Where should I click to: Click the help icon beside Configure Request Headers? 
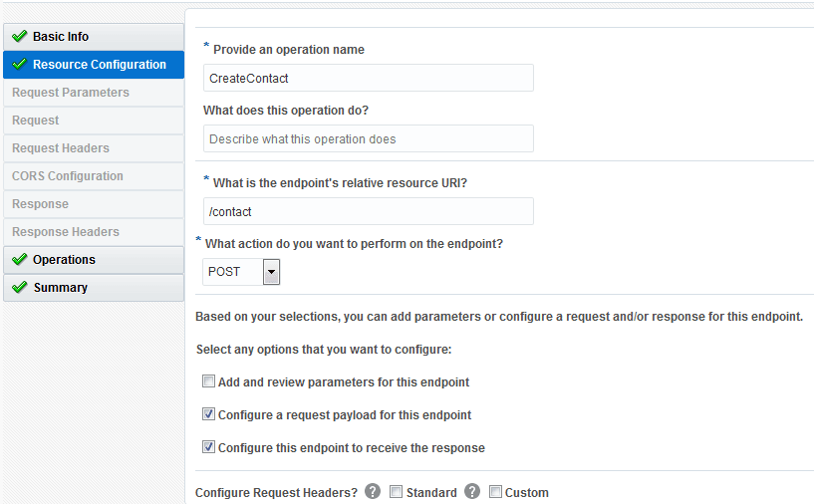[x=373, y=491]
